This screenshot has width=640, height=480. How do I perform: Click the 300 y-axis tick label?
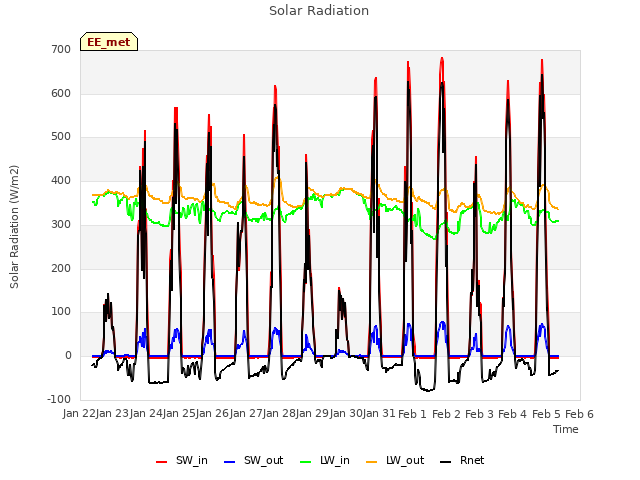[61, 224]
